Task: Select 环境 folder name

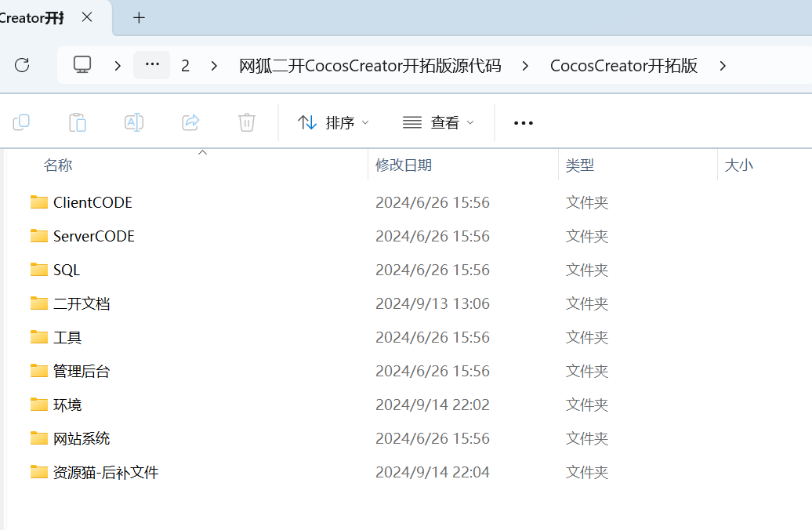Action: pyautogui.click(x=67, y=405)
